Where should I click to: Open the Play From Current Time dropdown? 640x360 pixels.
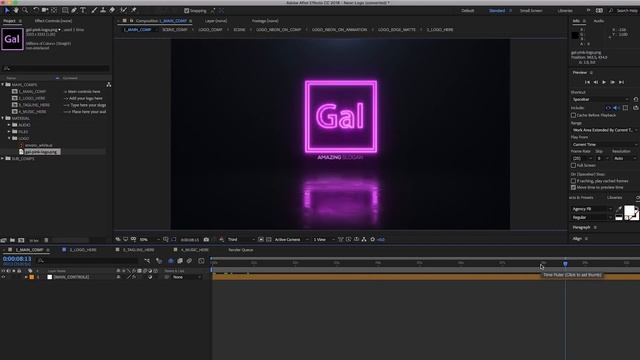(605, 144)
